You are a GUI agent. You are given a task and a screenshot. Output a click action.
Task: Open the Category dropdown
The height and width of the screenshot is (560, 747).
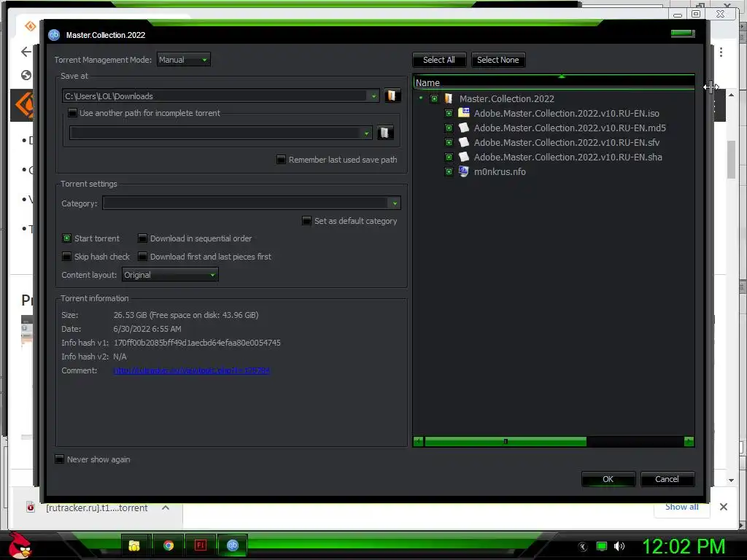pyautogui.click(x=252, y=203)
